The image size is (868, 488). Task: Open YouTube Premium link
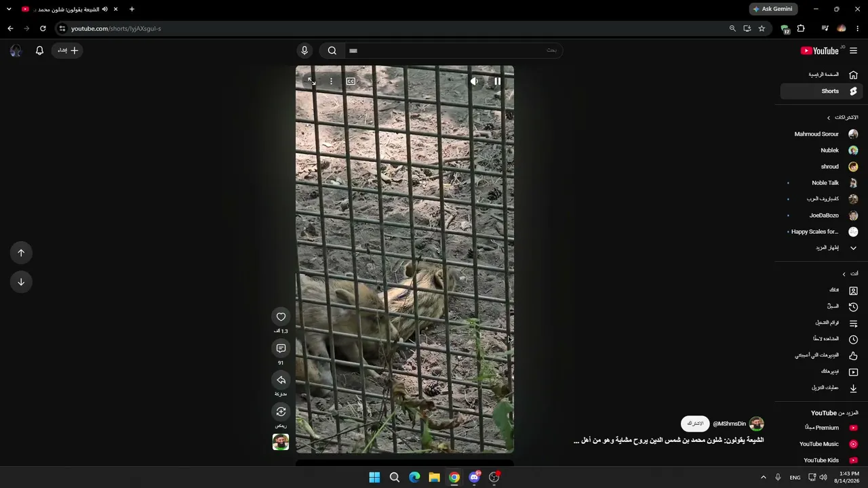[822, 428]
